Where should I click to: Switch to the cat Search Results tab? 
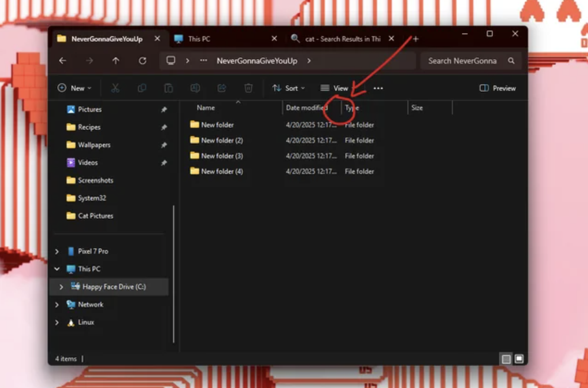coord(342,39)
